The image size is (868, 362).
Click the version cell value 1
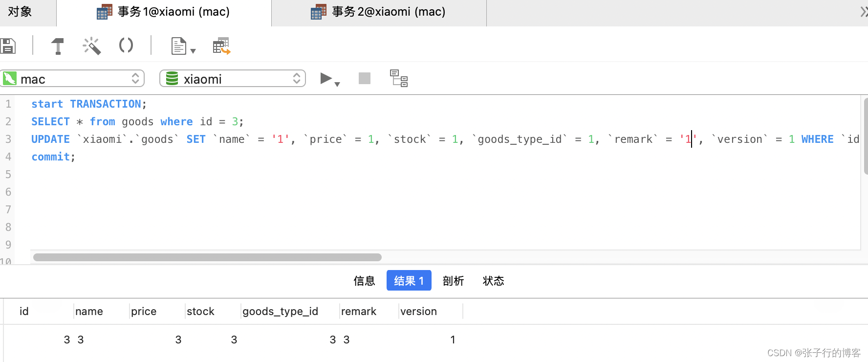[x=453, y=339]
